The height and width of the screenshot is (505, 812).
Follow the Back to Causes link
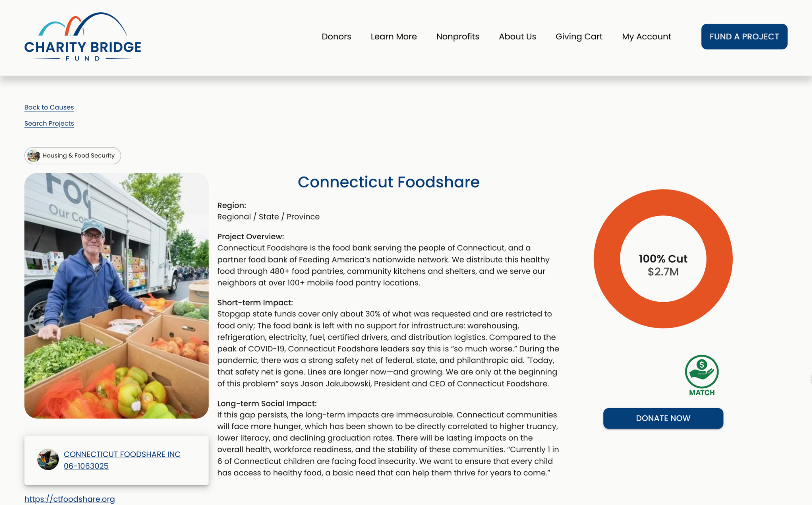tap(49, 107)
